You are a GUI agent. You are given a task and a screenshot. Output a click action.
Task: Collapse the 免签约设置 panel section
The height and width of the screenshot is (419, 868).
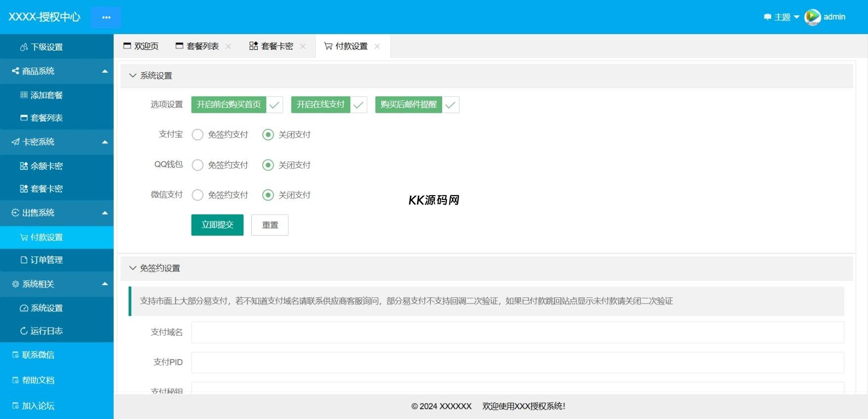133,268
